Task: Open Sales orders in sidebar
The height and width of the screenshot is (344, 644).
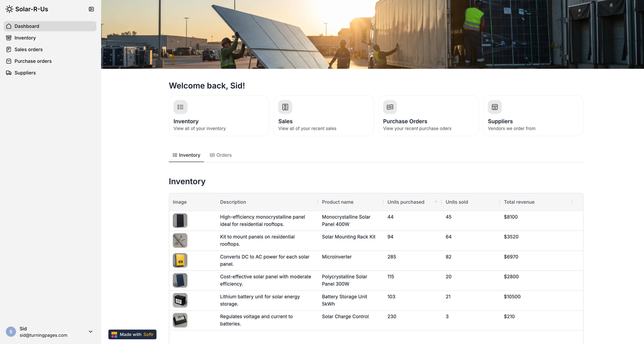Action: point(29,50)
